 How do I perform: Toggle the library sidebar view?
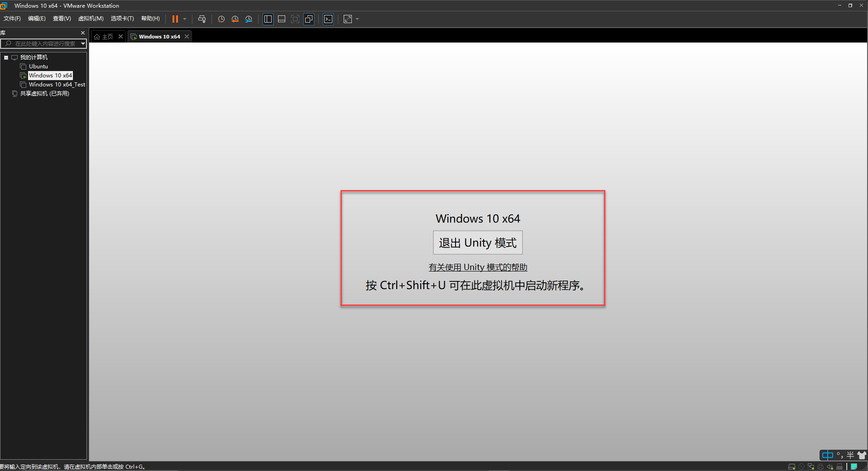tap(268, 19)
